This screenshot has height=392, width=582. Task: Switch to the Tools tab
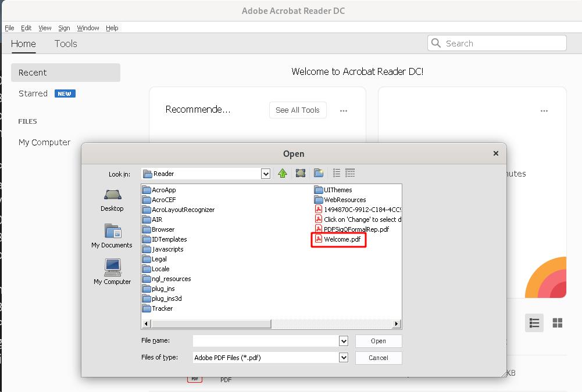click(66, 44)
